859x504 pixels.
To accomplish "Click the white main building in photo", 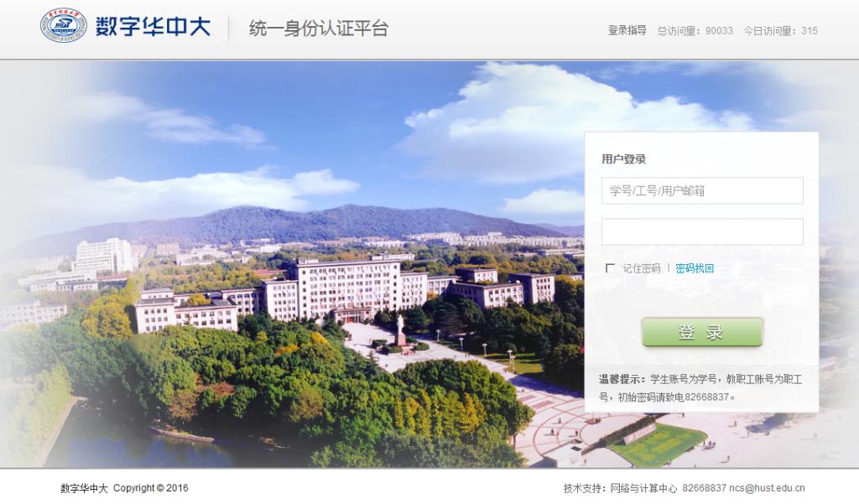I will 348,289.
